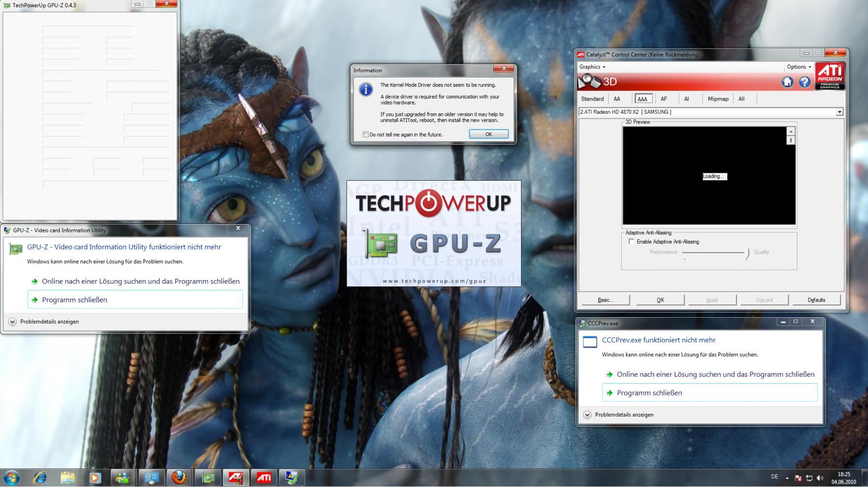The height and width of the screenshot is (487, 868).
Task: Open the Control Panel taskbar icon
Action: point(151,478)
